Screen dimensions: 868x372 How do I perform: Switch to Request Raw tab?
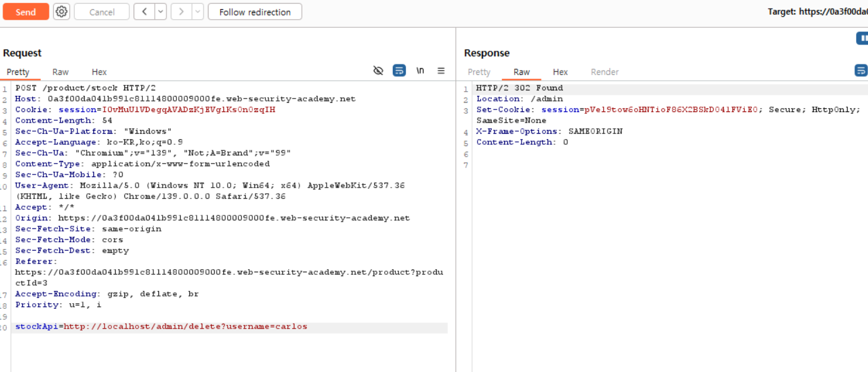point(61,72)
